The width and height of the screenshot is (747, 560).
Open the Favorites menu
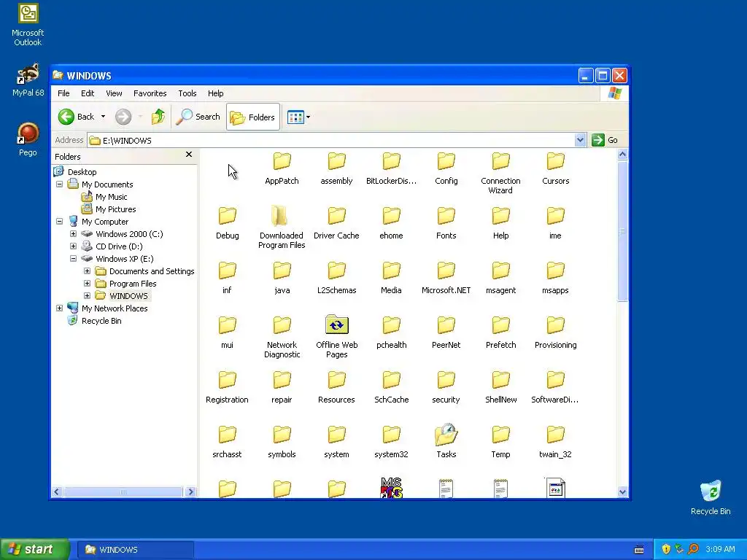pos(150,93)
